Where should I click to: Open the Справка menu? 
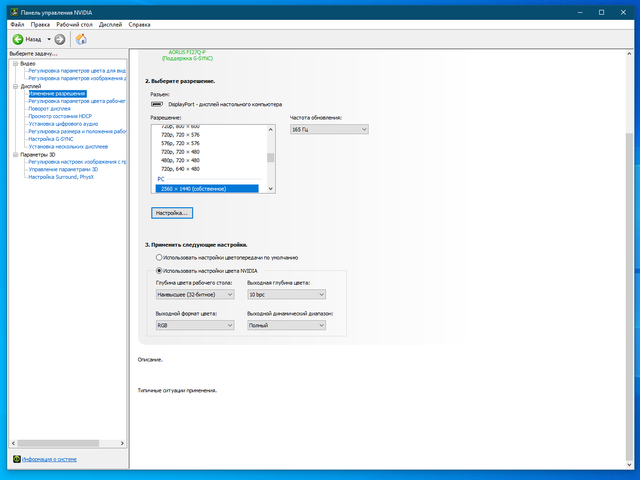(139, 24)
